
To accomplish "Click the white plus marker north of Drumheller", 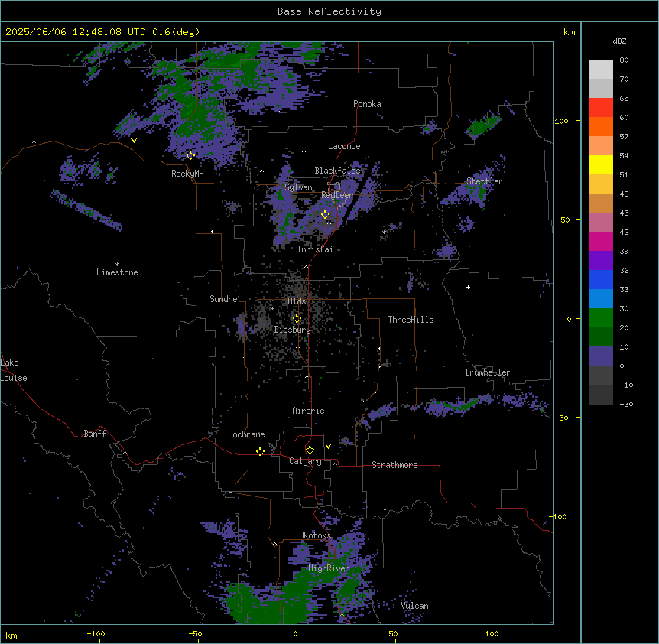I will point(468,287).
